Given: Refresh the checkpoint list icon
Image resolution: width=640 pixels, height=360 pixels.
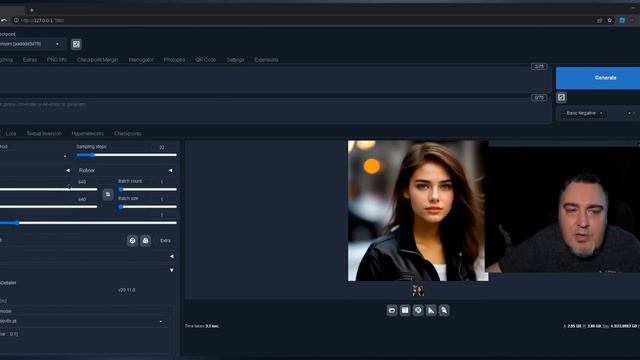Looking at the screenshot, I should click(x=76, y=44).
